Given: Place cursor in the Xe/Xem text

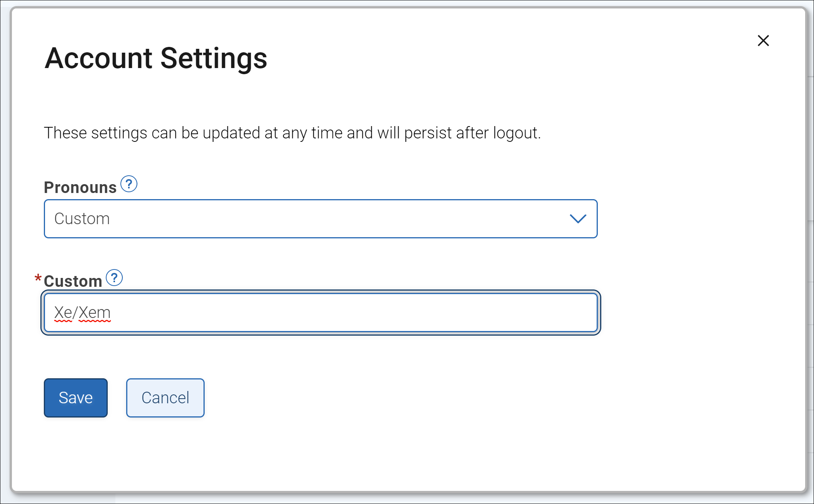Looking at the screenshot, I should point(82,313).
